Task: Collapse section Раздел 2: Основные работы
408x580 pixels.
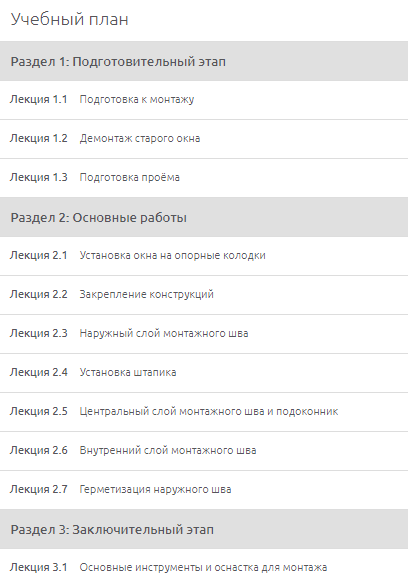Action: tap(204, 217)
